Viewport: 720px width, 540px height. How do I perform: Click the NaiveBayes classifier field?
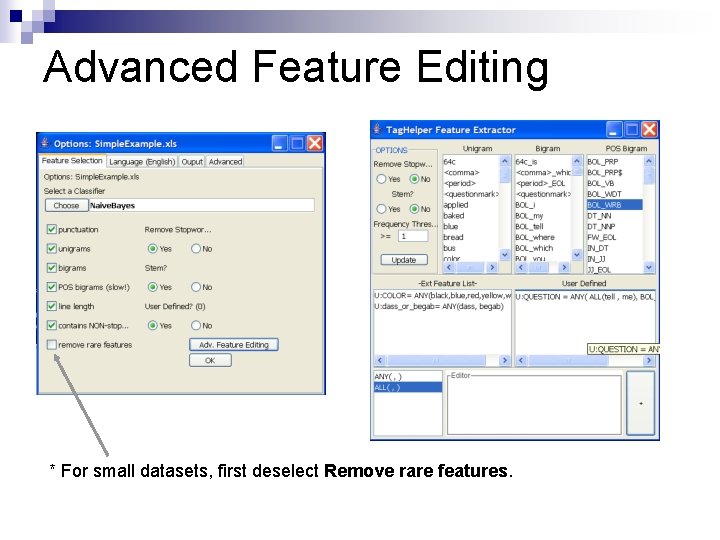pyautogui.click(x=202, y=205)
